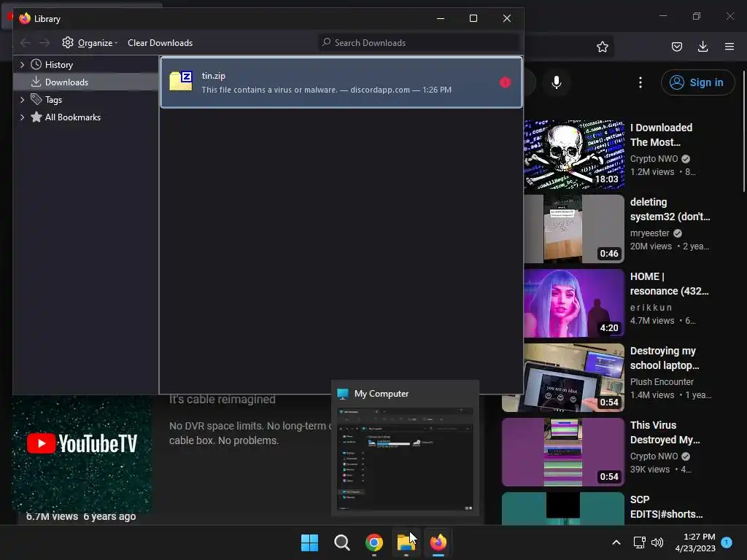Click the Sign in button
The width and height of the screenshot is (747, 560).
coord(698,82)
